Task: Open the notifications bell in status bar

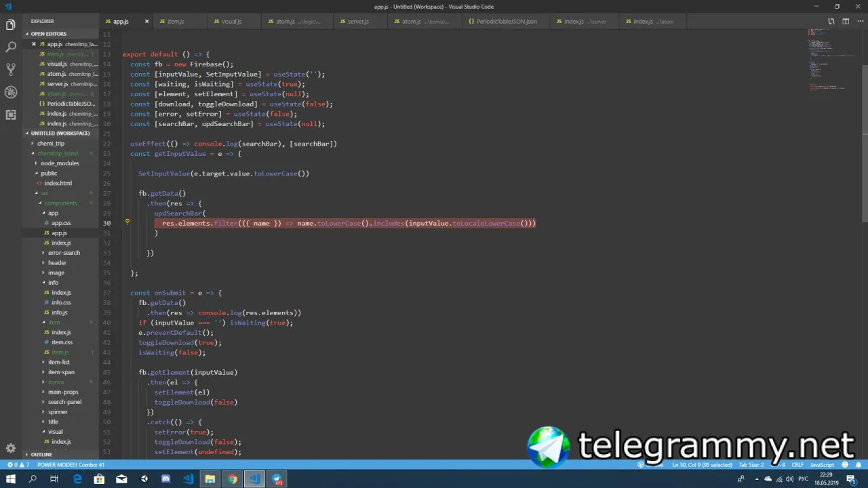Action: pyautogui.click(x=860, y=465)
